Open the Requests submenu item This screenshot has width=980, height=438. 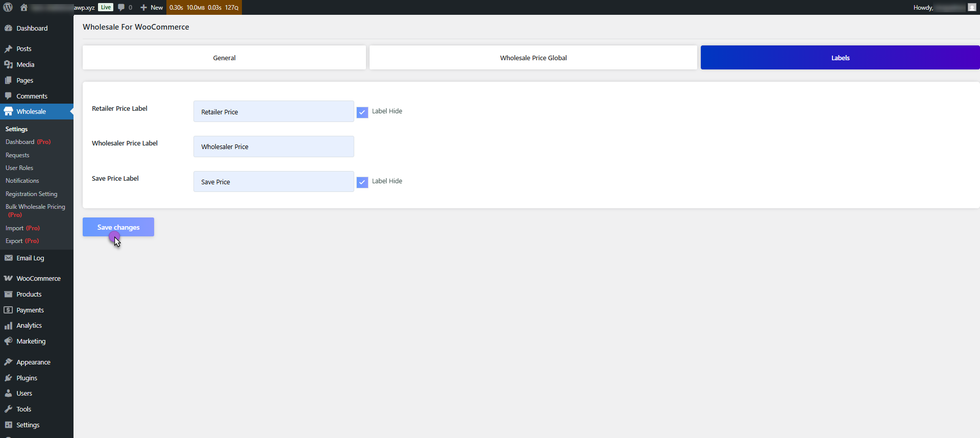pyautogui.click(x=17, y=155)
